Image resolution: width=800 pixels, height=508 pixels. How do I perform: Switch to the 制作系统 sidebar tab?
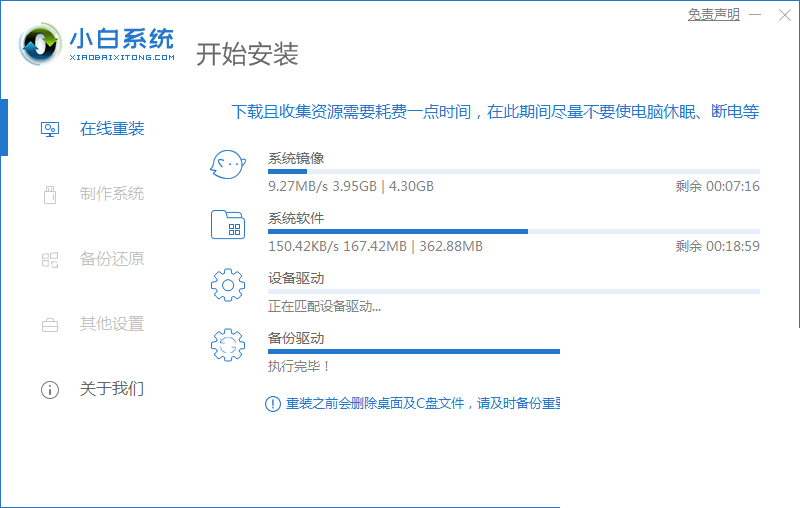(112, 194)
